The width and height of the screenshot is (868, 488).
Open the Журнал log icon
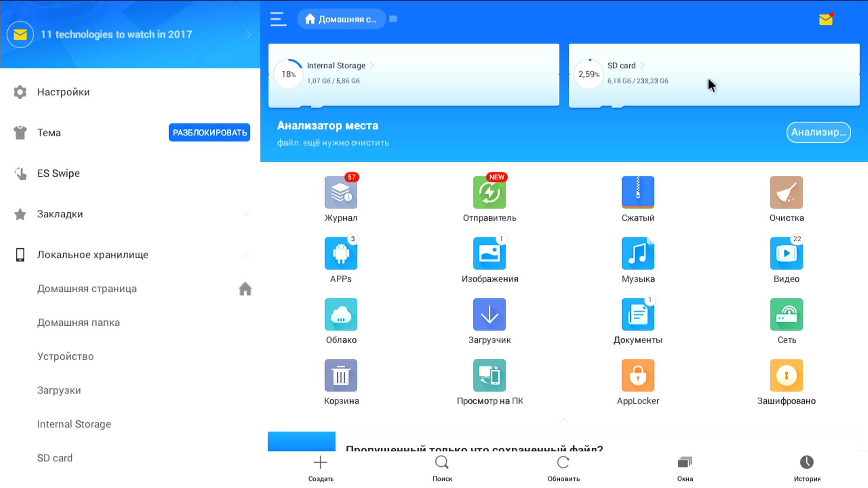(x=341, y=193)
